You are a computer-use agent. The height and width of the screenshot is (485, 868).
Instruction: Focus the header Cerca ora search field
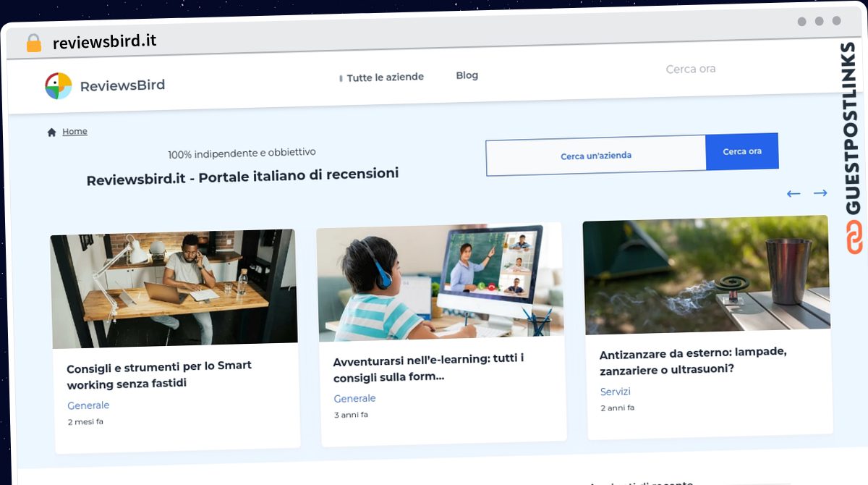691,69
